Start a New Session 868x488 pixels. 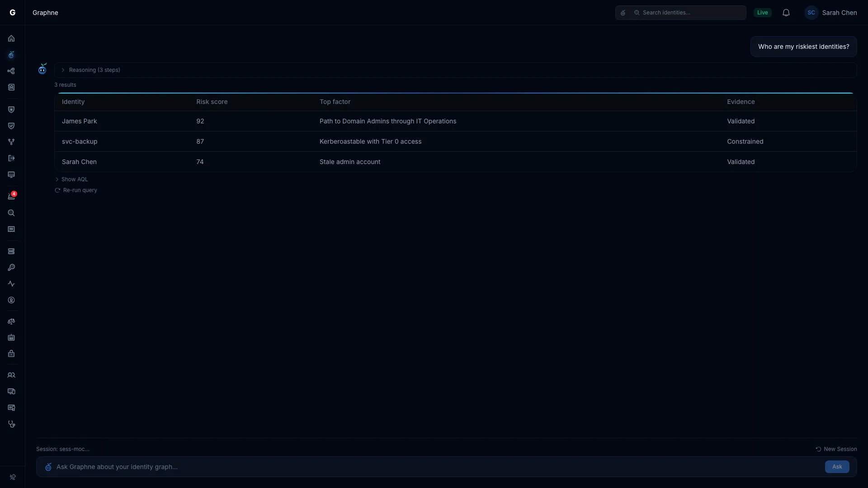click(836, 449)
